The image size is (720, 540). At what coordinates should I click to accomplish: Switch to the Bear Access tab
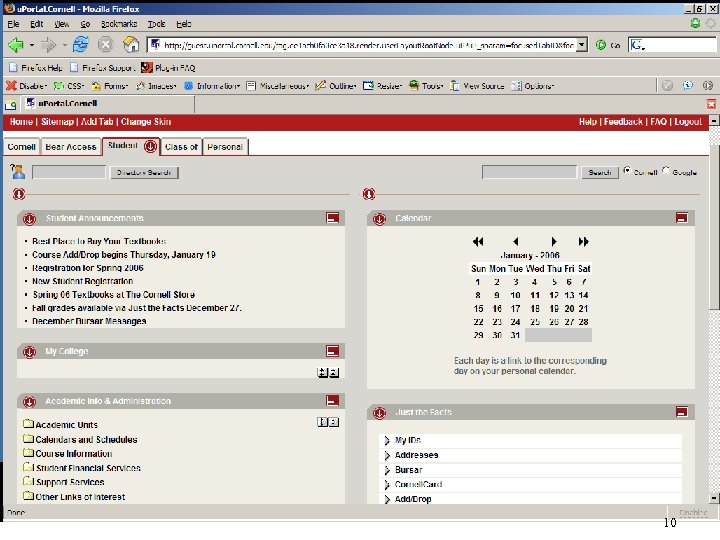click(71, 147)
